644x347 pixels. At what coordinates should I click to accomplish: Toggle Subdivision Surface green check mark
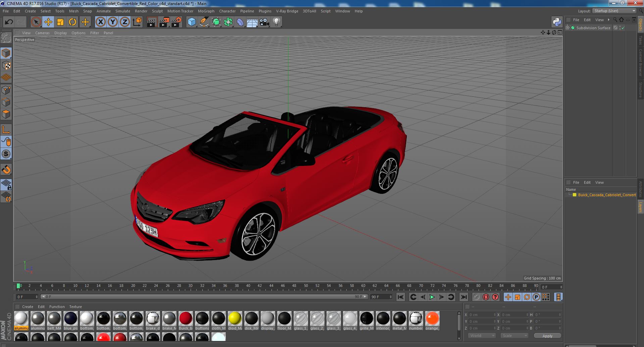pos(623,28)
